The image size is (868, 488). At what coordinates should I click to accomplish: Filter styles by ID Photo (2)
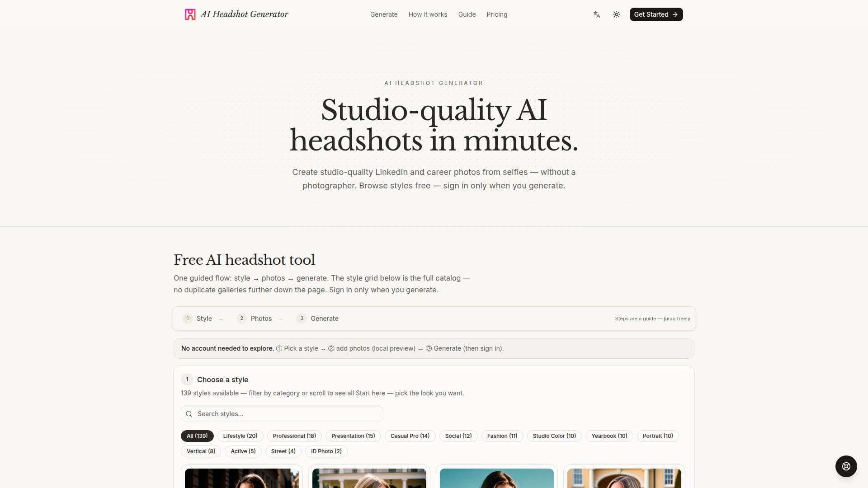[x=326, y=451]
